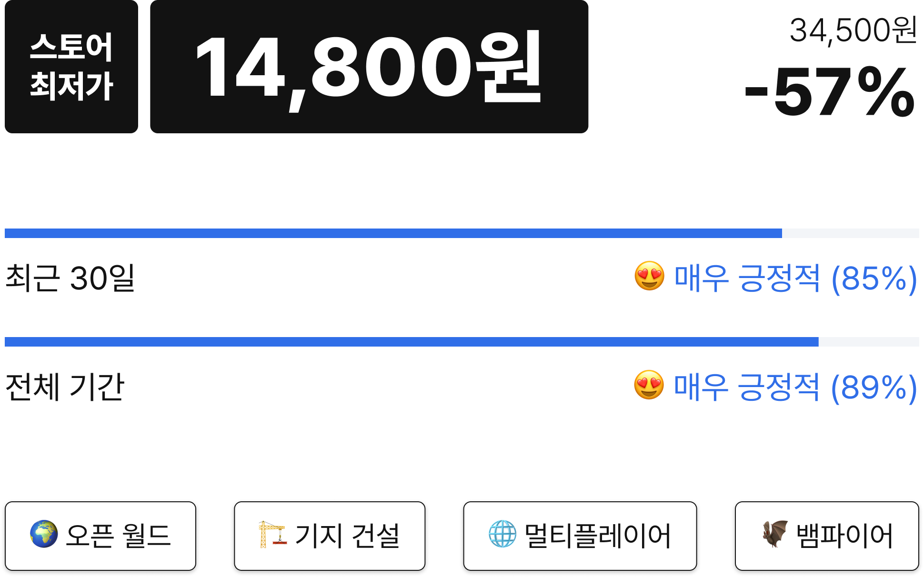Click the crane icon in 기지 건설 tag

pos(272,534)
